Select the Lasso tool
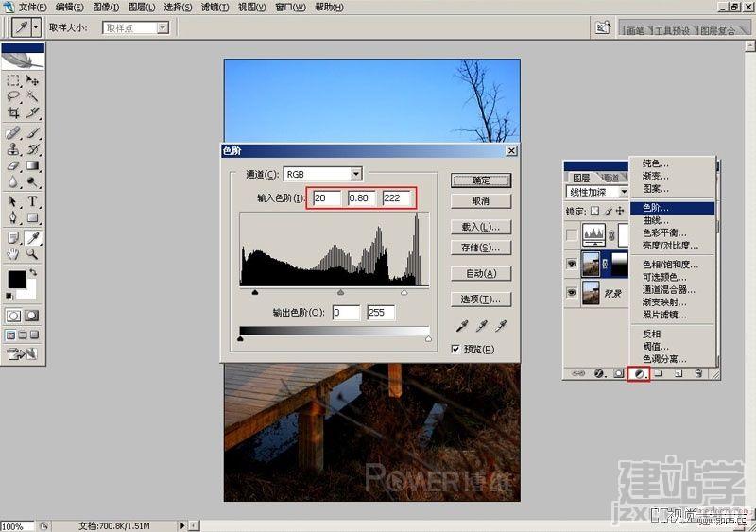 point(13,96)
